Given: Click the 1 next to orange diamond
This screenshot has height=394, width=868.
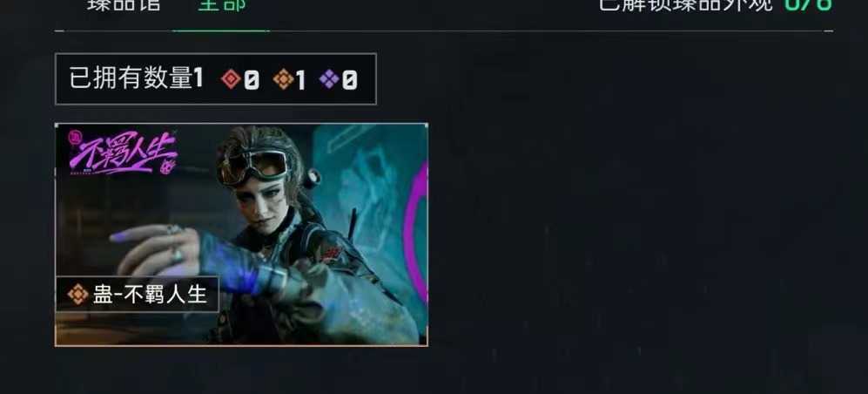Looking at the screenshot, I should point(300,81).
